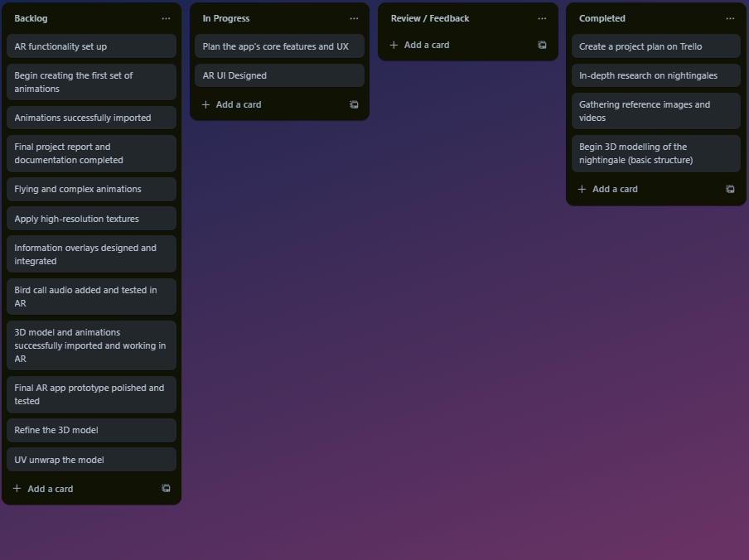Select the 'UV unwrap the model' card
The height and width of the screenshot is (560, 749).
(x=91, y=460)
